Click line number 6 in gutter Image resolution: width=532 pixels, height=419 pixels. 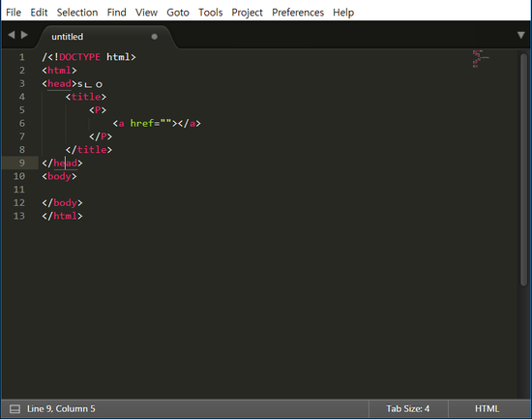22,123
